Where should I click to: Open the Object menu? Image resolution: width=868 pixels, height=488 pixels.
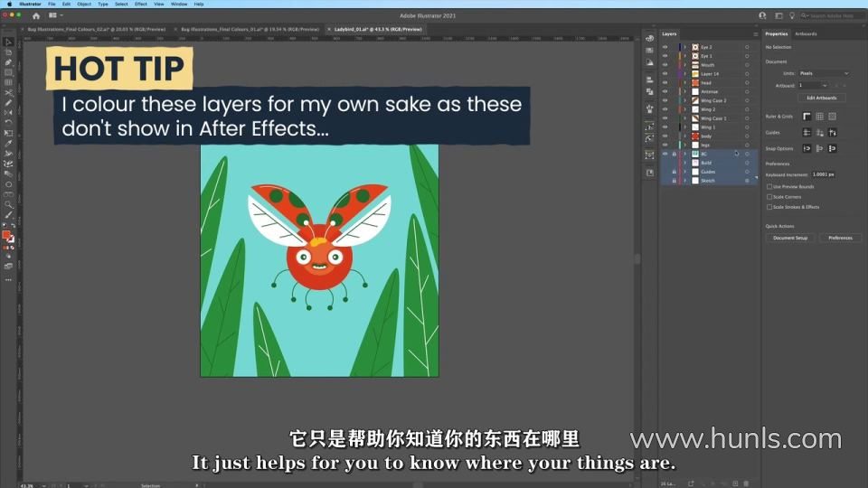pos(84,4)
